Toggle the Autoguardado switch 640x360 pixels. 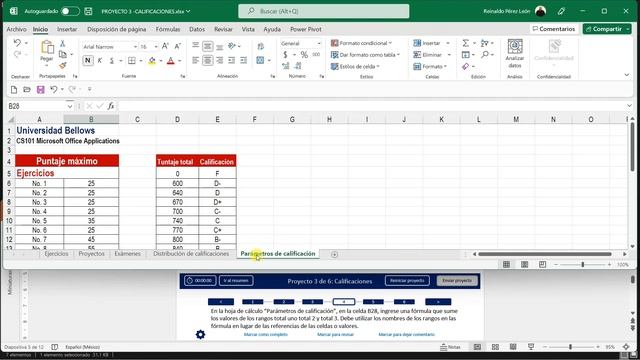(70, 11)
